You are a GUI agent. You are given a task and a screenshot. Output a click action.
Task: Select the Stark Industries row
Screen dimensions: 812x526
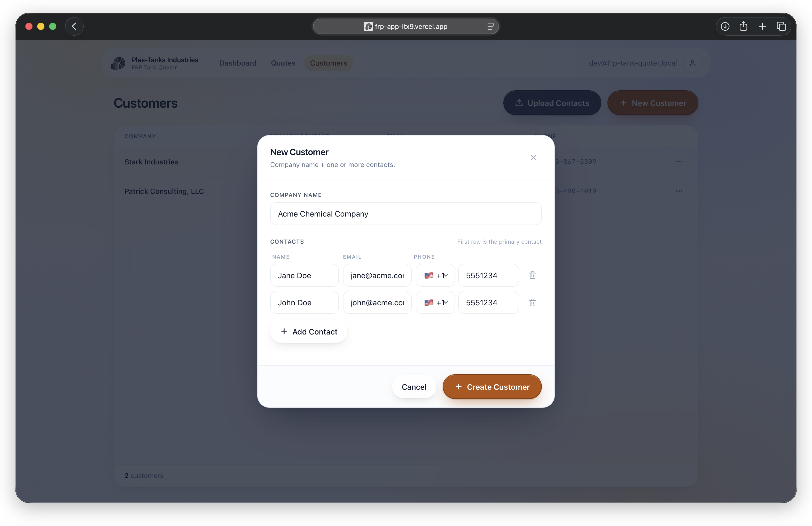pyautogui.click(x=406, y=162)
